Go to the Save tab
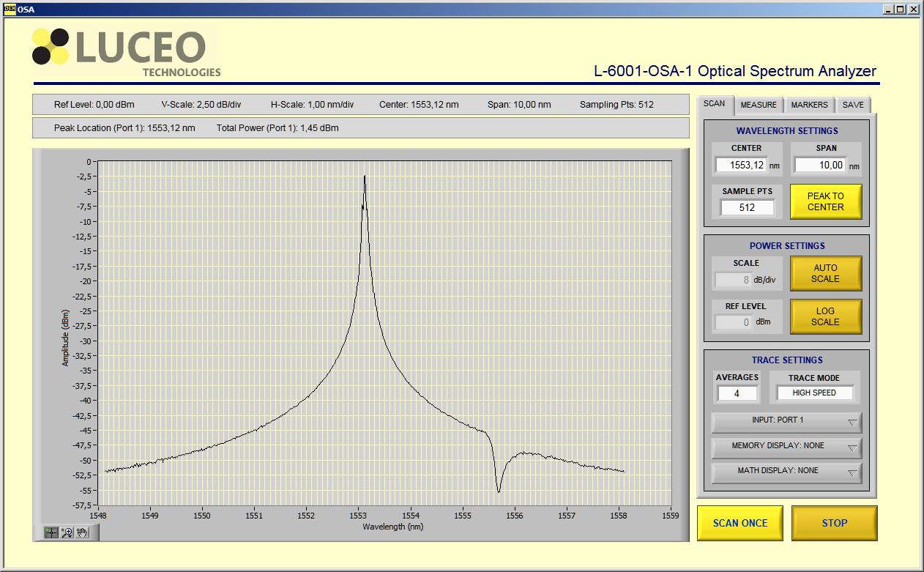Screen dimensions: 924x572 (852, 105)
